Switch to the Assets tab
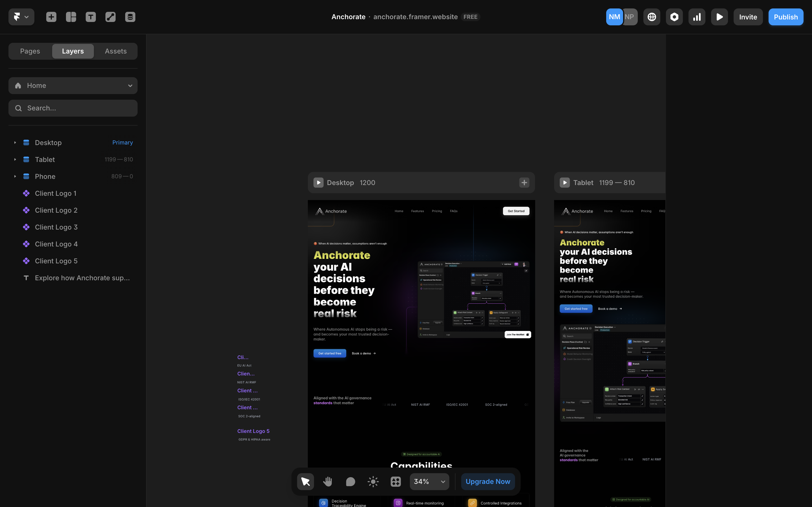The image size is (812, 507). tap(115, 51)
